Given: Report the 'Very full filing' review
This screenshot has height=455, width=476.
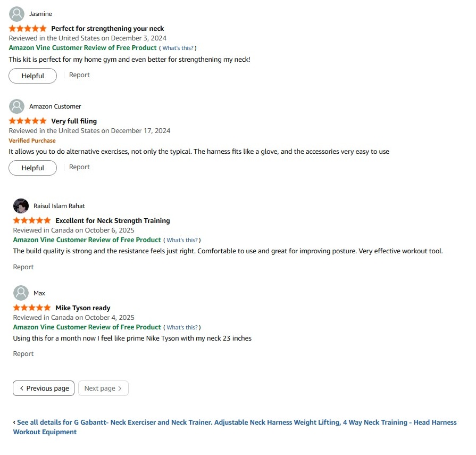Looking at the screenshot, I should click(x=79, y=167).
